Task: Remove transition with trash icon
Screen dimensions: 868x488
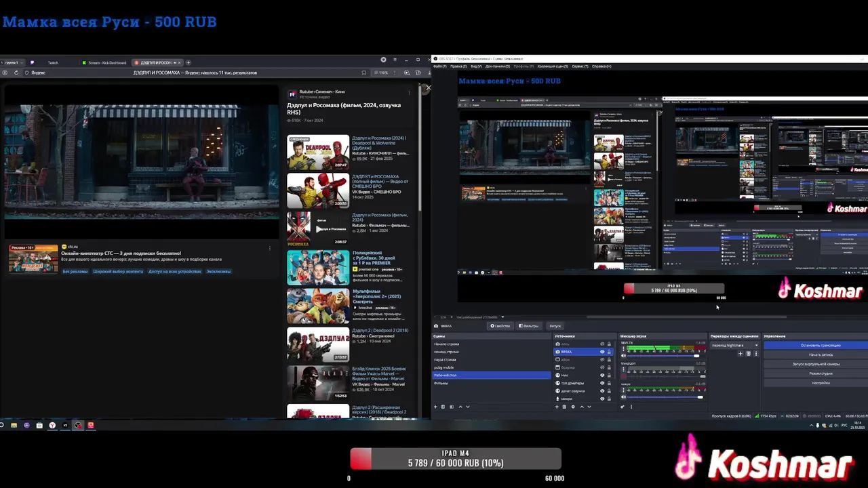Action: 748,353
